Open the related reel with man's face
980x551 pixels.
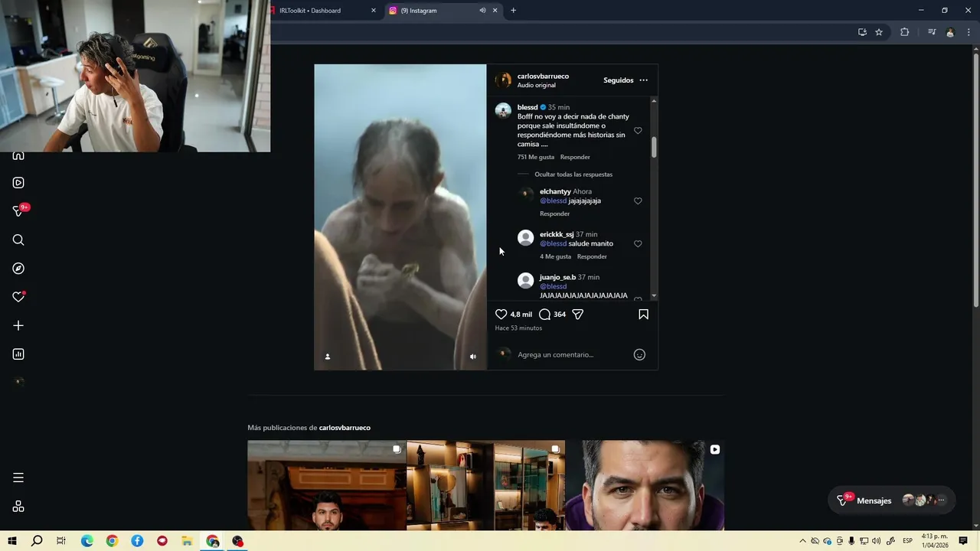click(x=645, y=485)
